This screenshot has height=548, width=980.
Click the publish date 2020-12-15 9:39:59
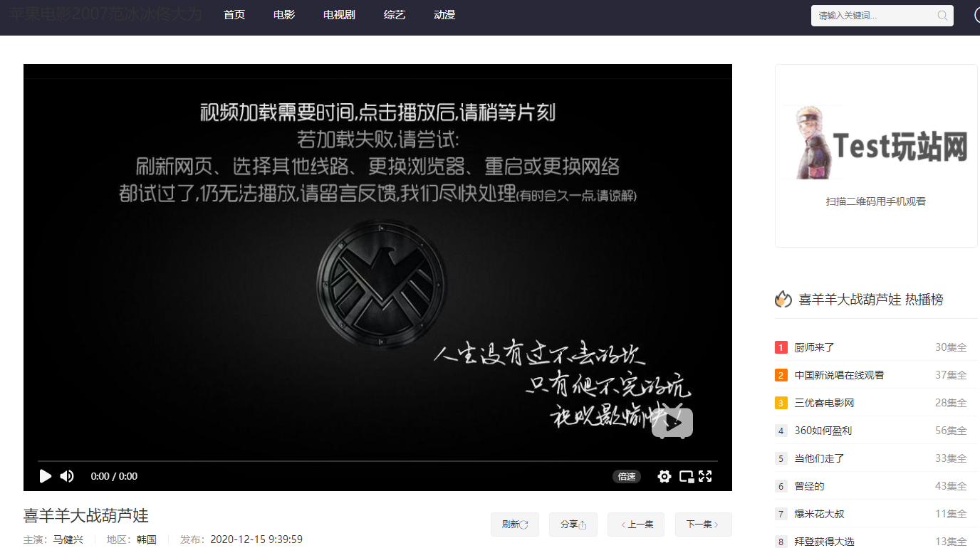256,539
